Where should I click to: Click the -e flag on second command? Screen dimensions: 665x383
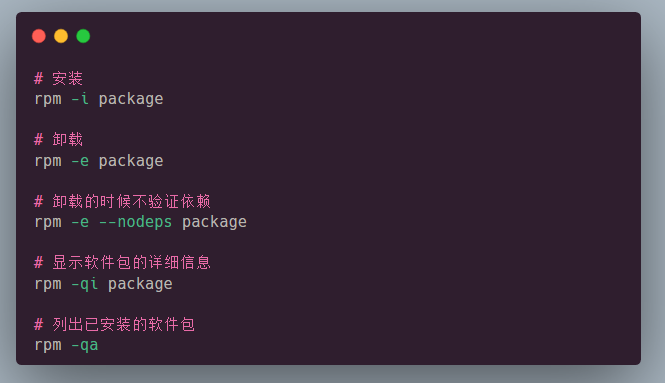(80, 161)
